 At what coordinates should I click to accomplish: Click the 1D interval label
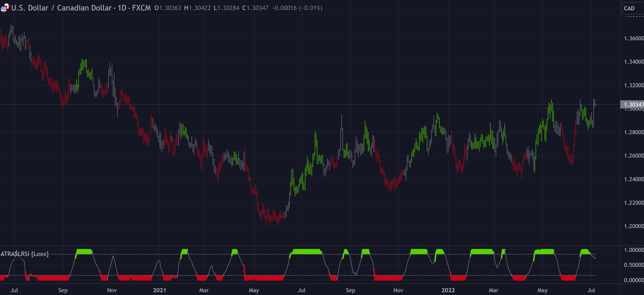tap(122, 8)
